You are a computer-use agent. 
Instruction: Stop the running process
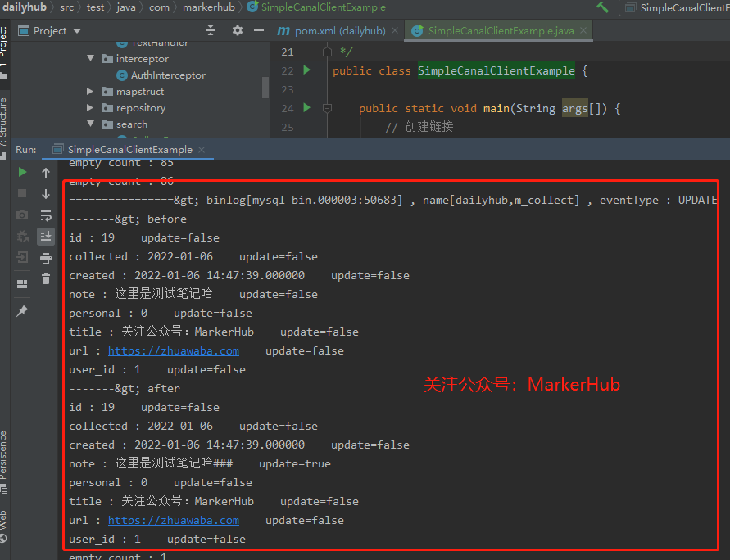[22, 193]
